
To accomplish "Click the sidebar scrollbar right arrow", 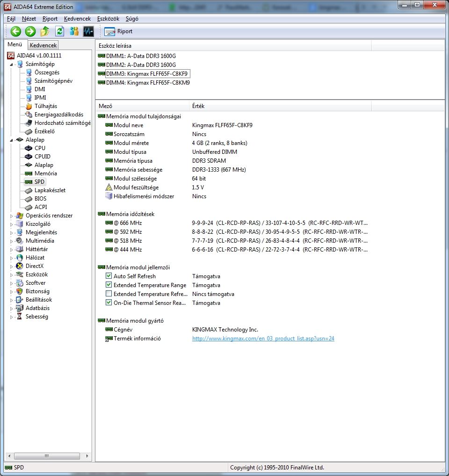I will [87, 456].
